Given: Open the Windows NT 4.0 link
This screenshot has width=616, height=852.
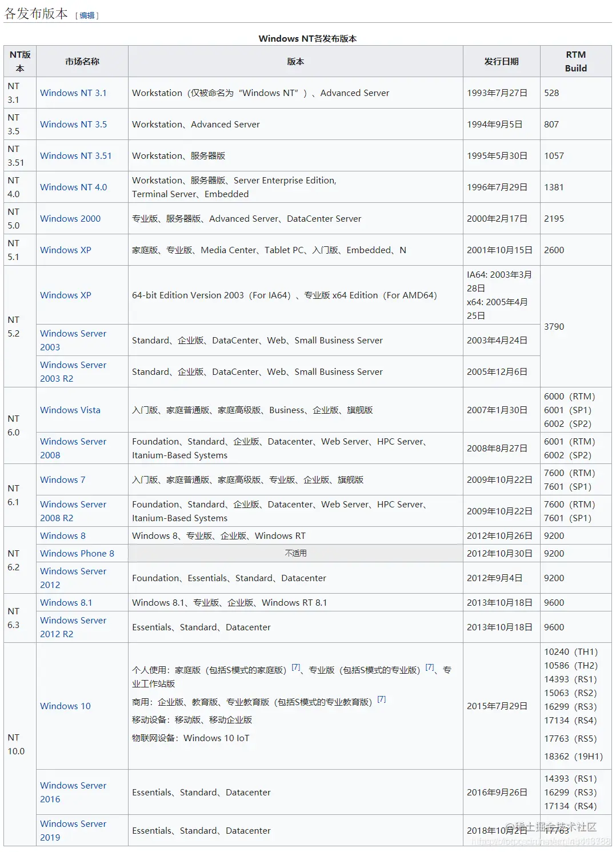Looking at the screenshot, I should [x=73, y=187].
